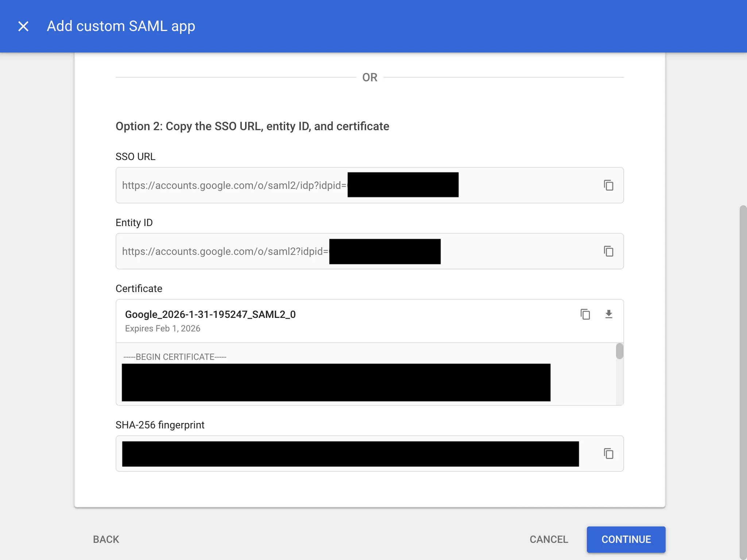Viewport: 747px width, 560px height.
Task: Copy the SSO URL to clipboard
Action: click(x=608, y=185)
